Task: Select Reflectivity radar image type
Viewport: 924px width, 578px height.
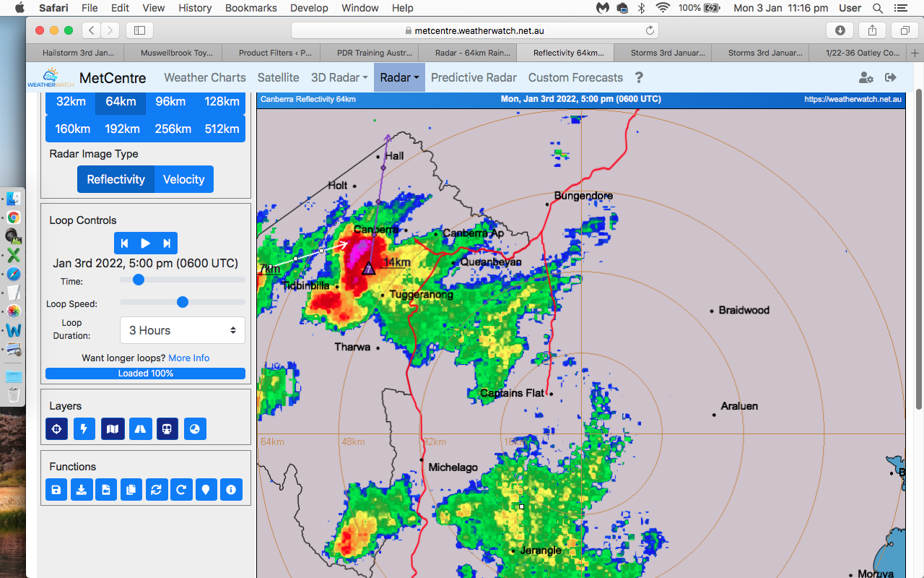Action: coord(116,179)
